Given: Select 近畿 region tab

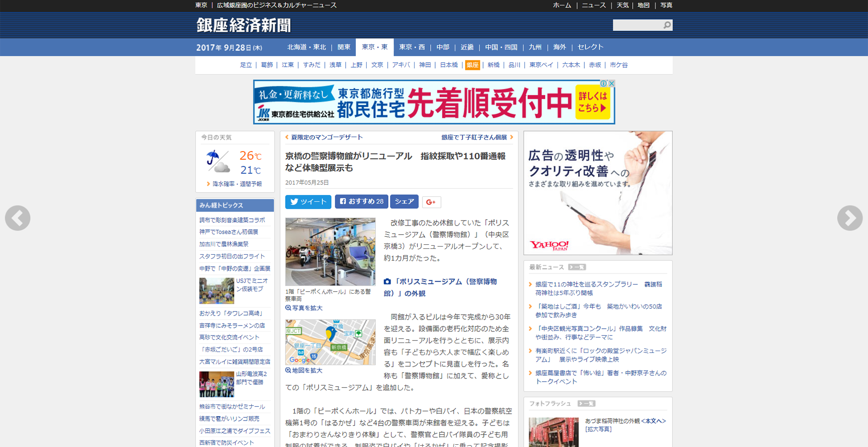Looking at the screenshot, I should [x=467, y=47].
